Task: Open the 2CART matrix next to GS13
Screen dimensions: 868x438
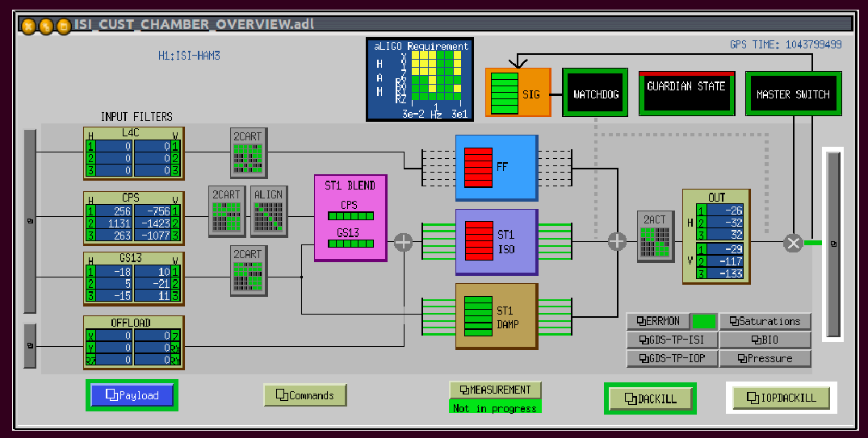Action: [x=248, y=270]
